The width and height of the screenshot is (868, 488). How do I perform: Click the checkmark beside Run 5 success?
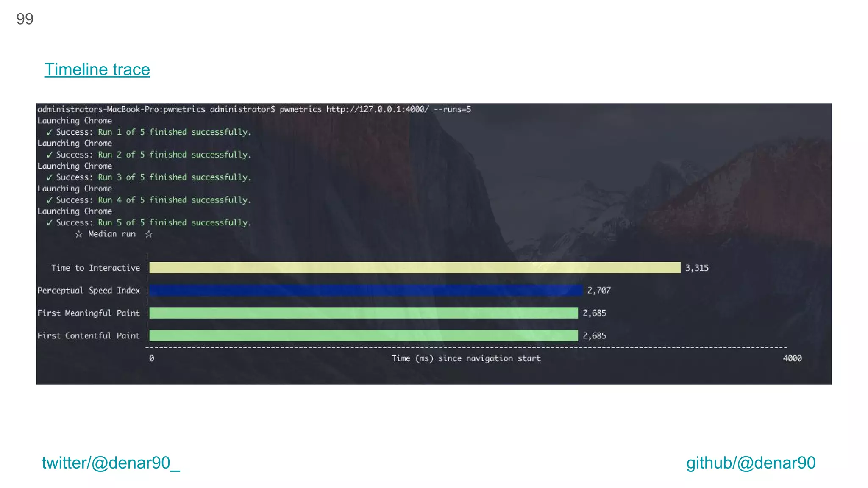[x=50, y=222]
